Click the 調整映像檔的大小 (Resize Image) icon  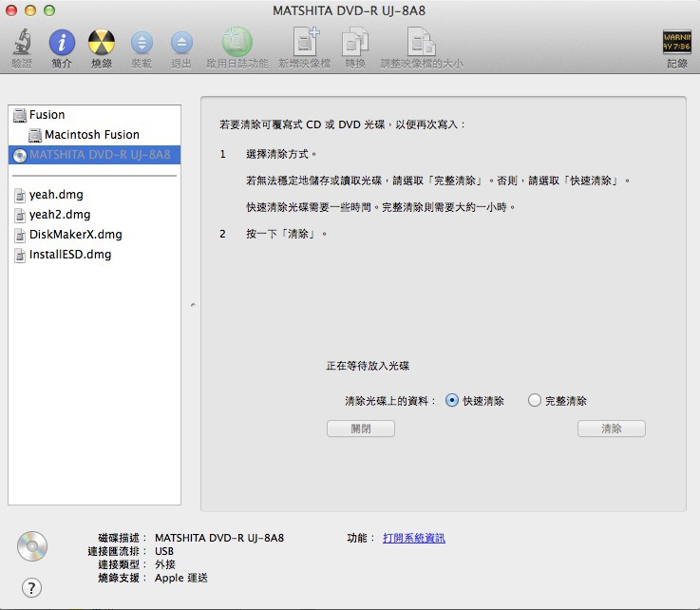pos(422,42)
